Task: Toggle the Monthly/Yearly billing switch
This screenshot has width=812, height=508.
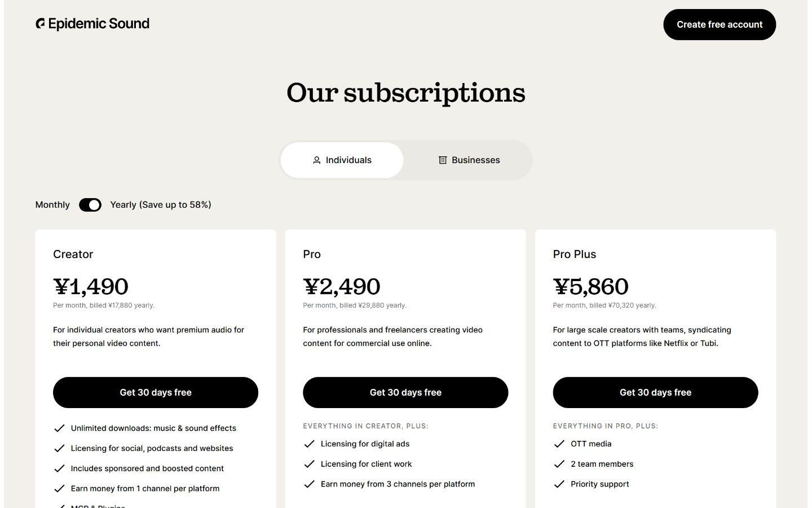Action: (90, 205)
